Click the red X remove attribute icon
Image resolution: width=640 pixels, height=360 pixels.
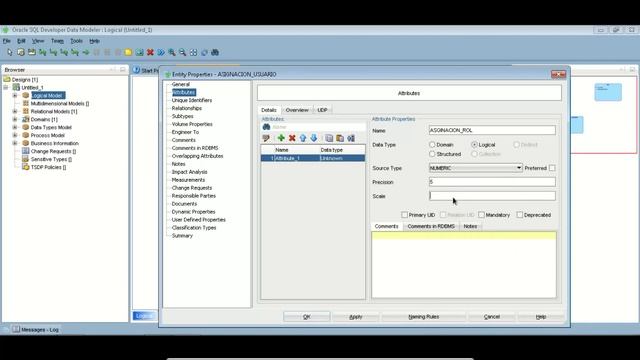click(x=292, y=138)
